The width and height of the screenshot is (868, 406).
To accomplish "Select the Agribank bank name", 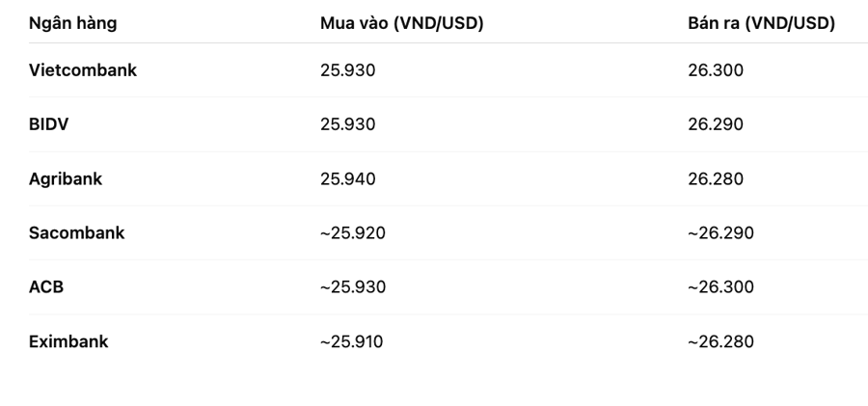I will click(66, 179).
